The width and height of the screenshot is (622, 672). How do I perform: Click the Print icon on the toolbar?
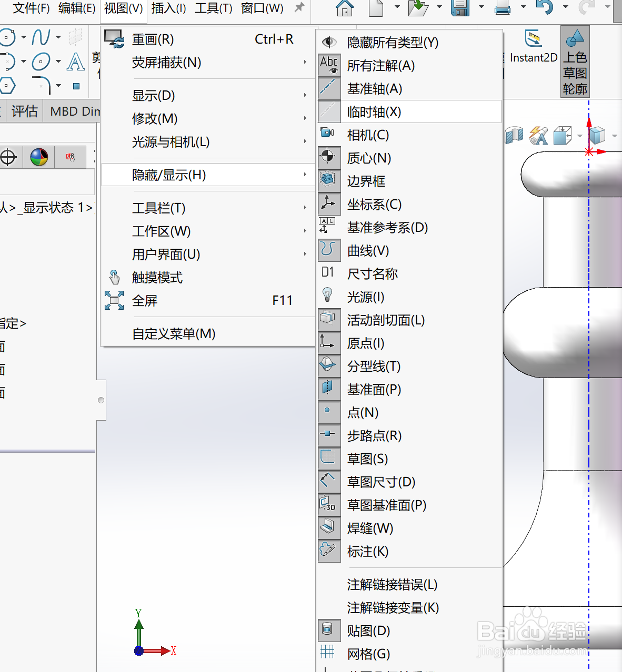(503, 8)
